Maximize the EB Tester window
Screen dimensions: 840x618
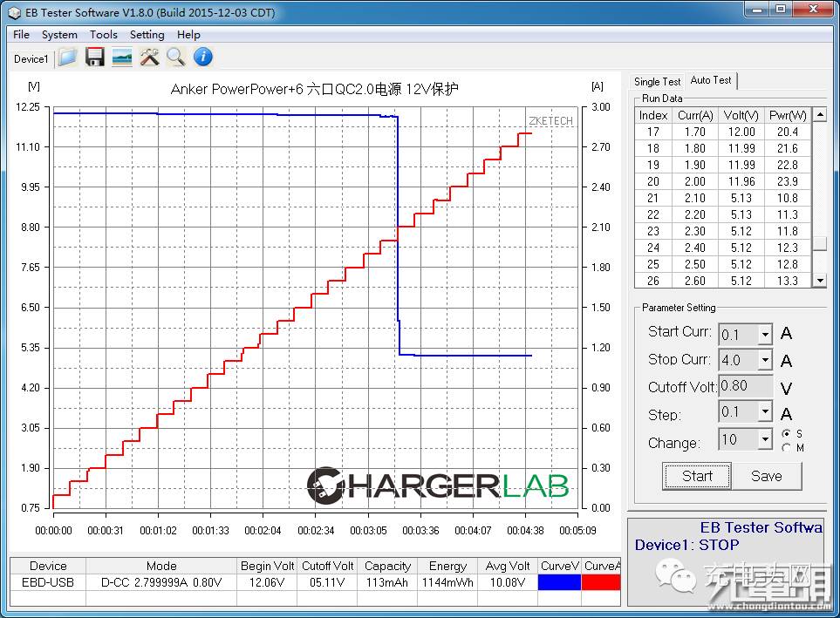[781, 9]
